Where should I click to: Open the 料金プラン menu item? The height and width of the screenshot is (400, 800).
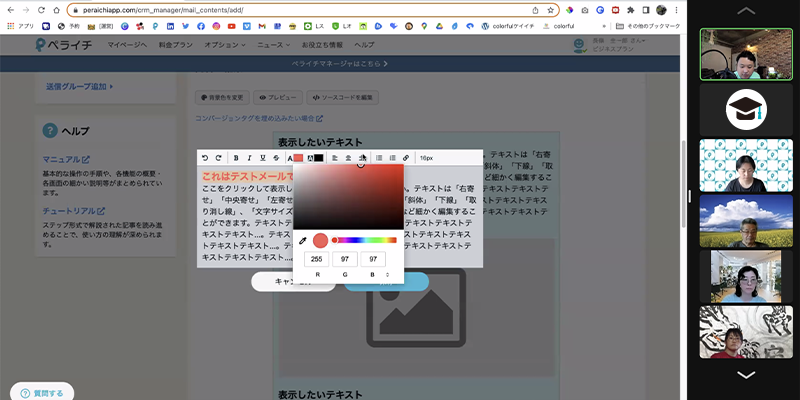176,46
